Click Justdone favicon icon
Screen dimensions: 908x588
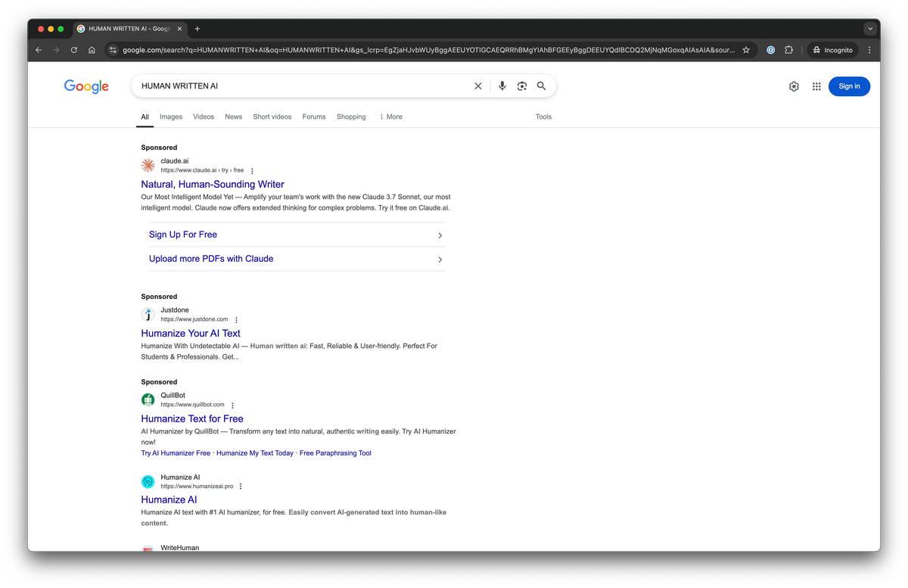[x=148, y=314]
